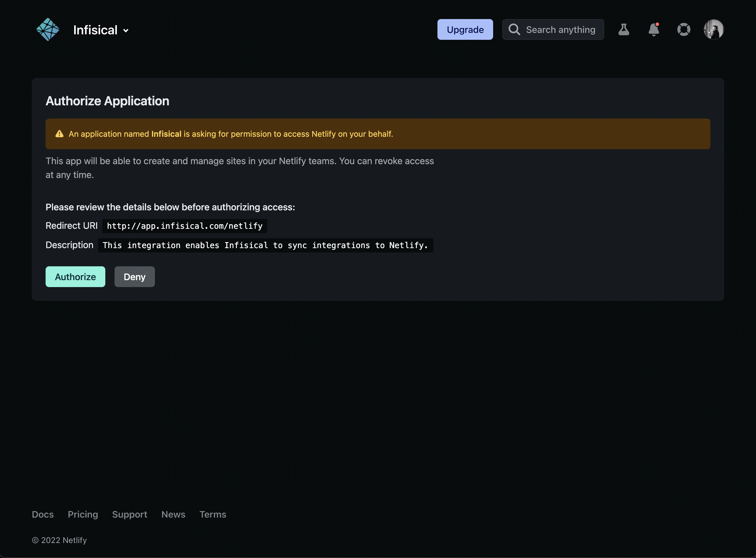Open the Support footer link

pyautogui.click(x=130, y=514)
